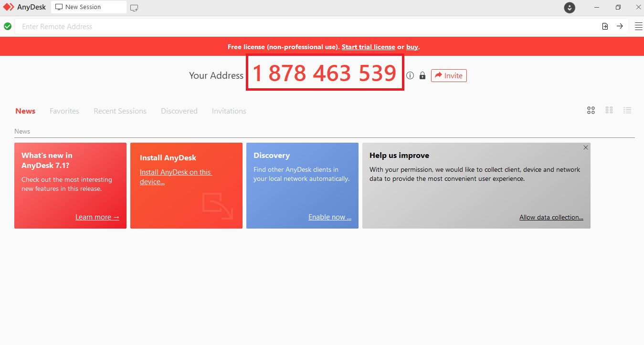The height and width of the screenshot is (345, 644).
Task: Click the info icon next to address
Action: coord(410,75)
